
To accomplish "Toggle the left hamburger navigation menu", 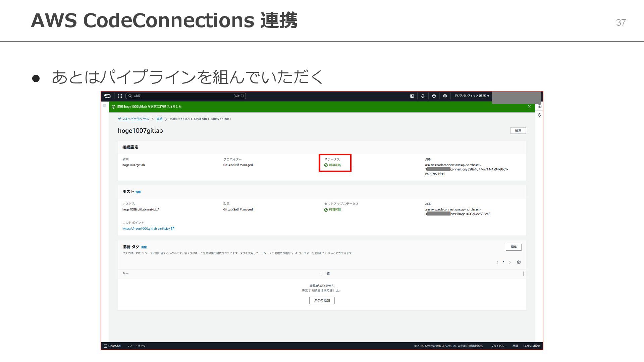I will [x=105, y=106].
